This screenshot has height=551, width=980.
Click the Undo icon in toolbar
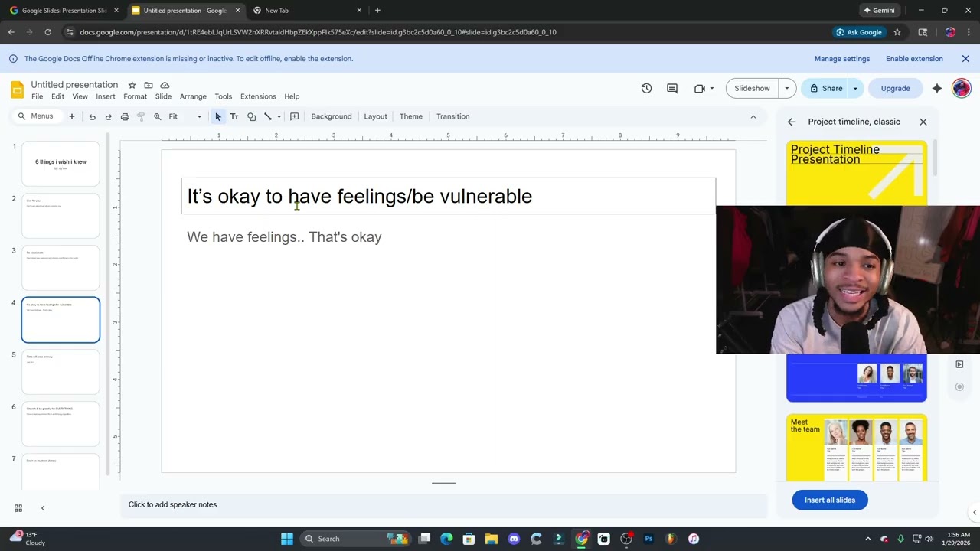[x=92, y=116]
